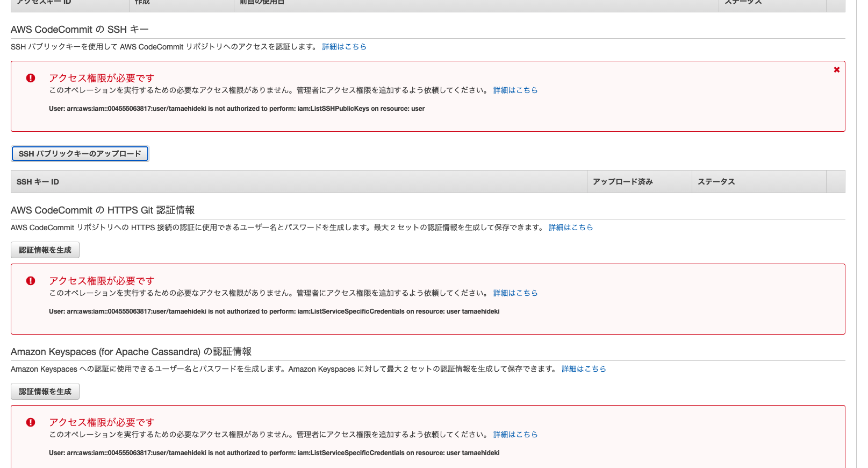Click AWS CodeCommit の HTTPS Git 認証情報 heading
This screenshot has width=868, height=468.
click(103, 210)
